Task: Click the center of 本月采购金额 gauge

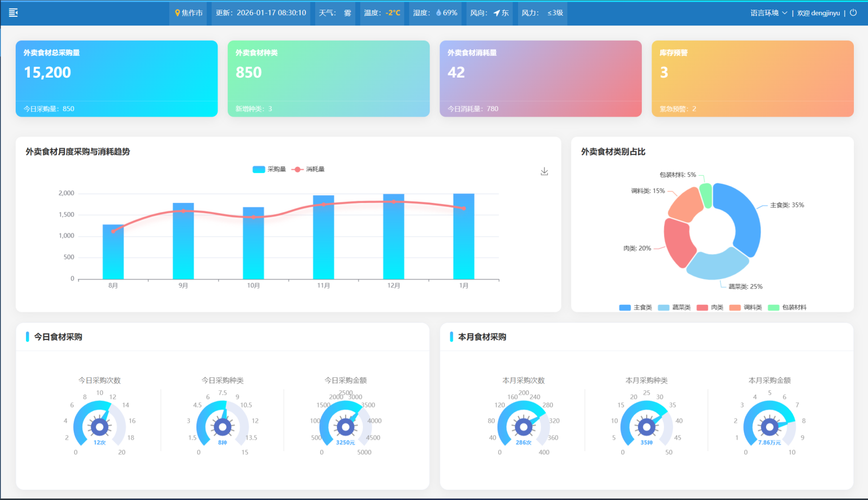Action: point(769,427)
